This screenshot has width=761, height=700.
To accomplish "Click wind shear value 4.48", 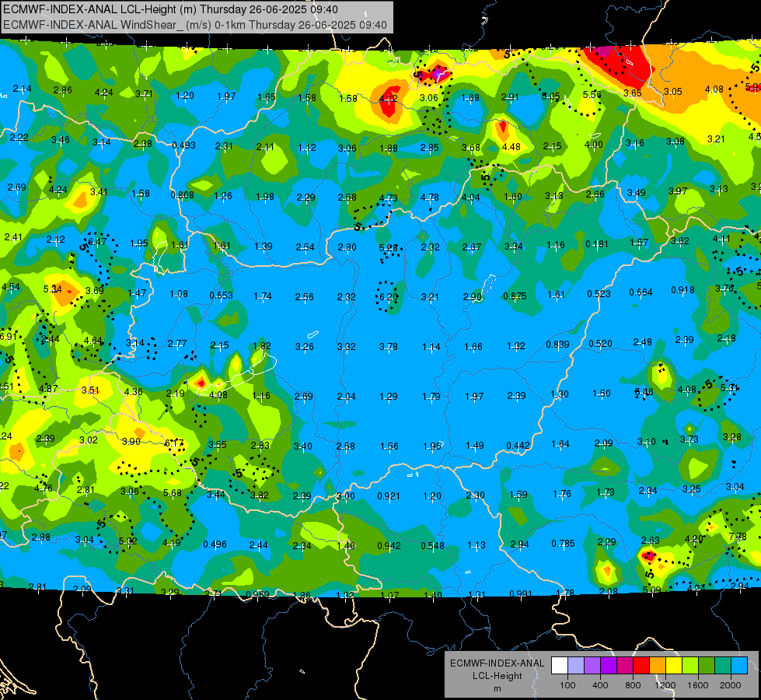I will (511, 147).
